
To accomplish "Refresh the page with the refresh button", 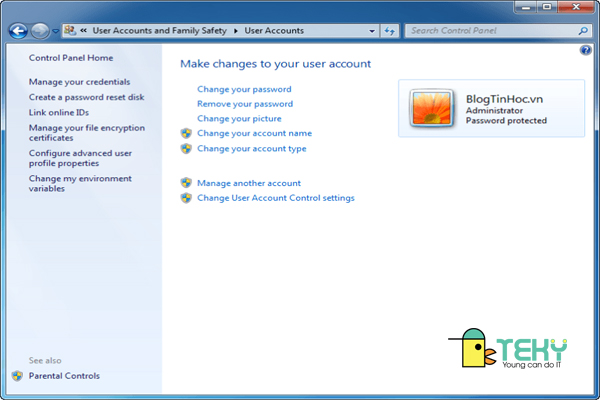I will 390,31.
